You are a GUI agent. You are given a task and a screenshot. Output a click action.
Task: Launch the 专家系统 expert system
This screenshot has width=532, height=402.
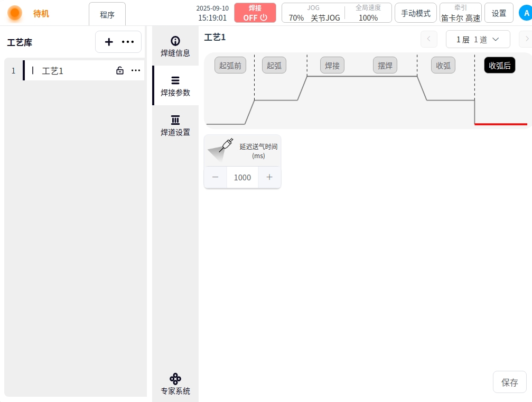[175, 385]
